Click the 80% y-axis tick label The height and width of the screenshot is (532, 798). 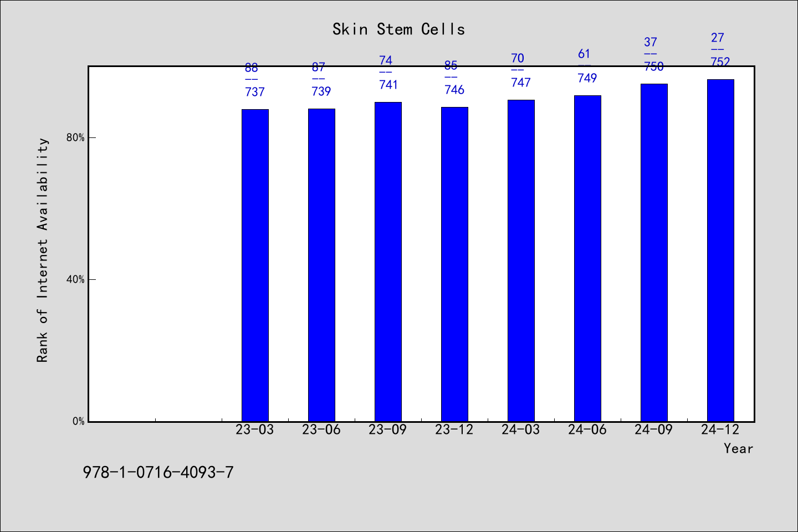coord(75,137)
